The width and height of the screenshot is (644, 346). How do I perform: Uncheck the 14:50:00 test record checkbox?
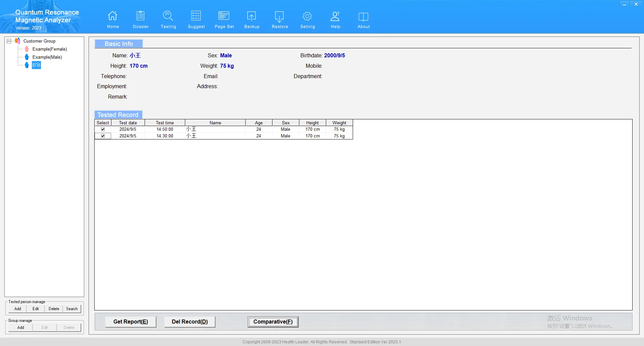pyautogui.click(x=103, y=129)
